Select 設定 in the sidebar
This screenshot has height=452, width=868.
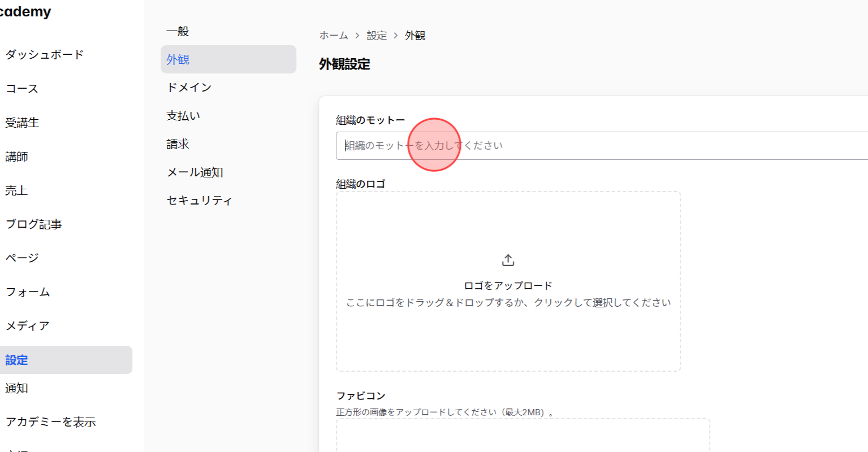click(x=16, y=359)
